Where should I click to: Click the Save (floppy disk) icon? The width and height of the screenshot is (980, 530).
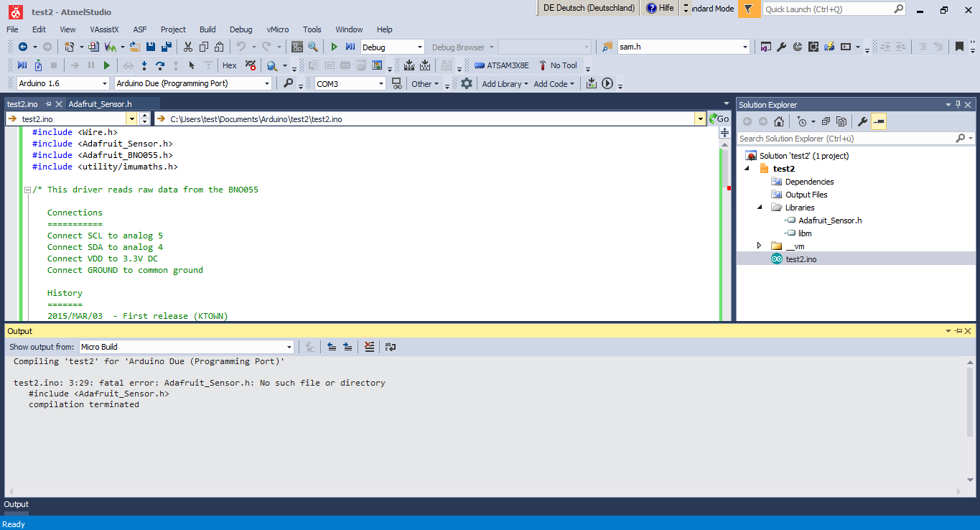click(151, 47)
